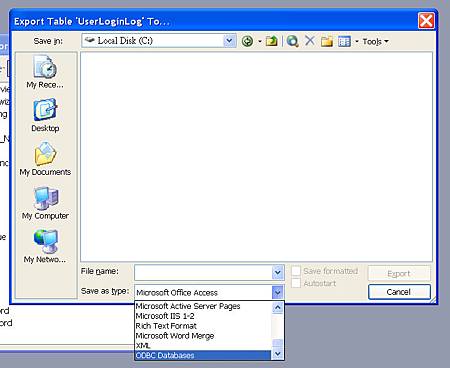The width and height of the screenshot is (450, 368).
Task: Choose Microsoft IIS 1-2 type
Action: [203, 316]
